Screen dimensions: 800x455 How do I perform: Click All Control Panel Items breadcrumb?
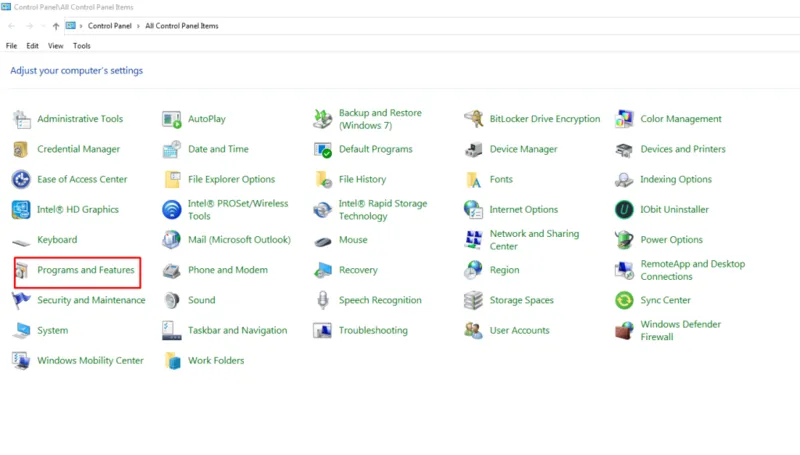[x=182, y=26]
